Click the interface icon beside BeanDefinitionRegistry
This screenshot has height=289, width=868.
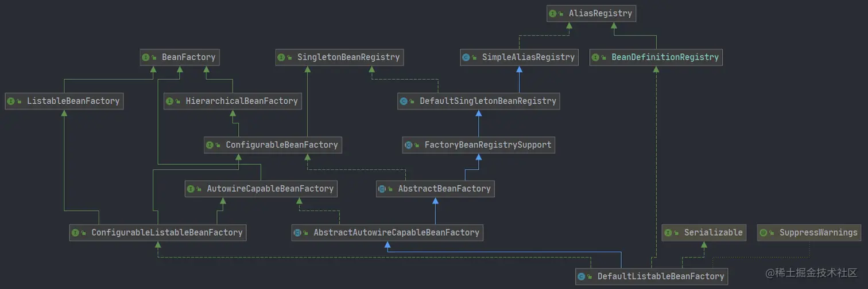click(596, 57)
